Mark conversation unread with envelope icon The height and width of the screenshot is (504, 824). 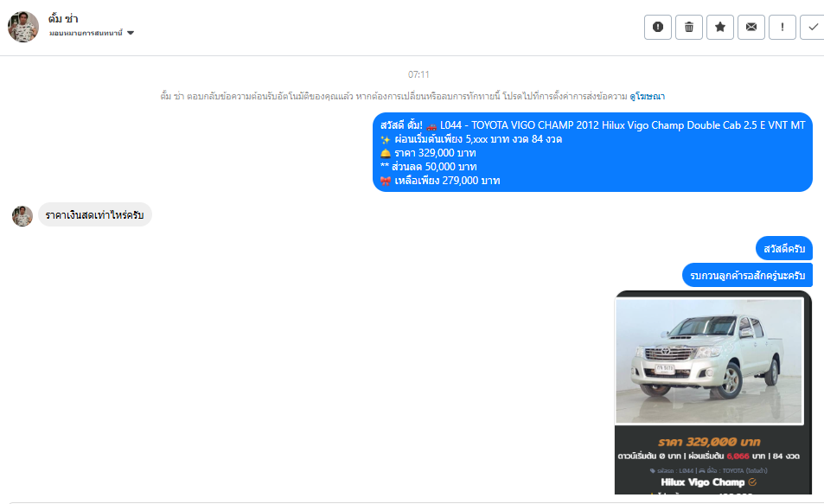pyautogui.click(x=751, y=27)
